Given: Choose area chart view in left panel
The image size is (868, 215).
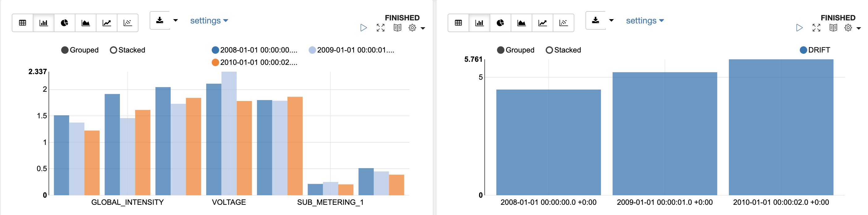Looking at the screenshot, I should 86,23.
